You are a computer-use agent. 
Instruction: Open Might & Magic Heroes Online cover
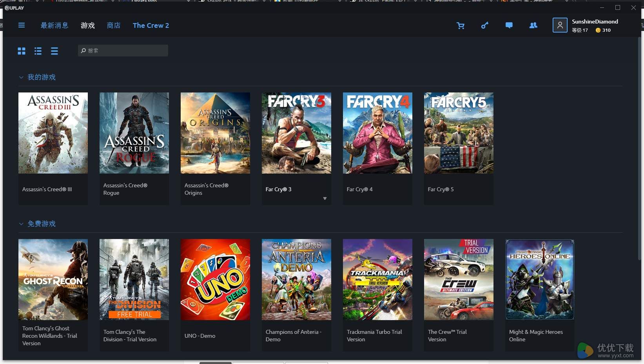540,280
